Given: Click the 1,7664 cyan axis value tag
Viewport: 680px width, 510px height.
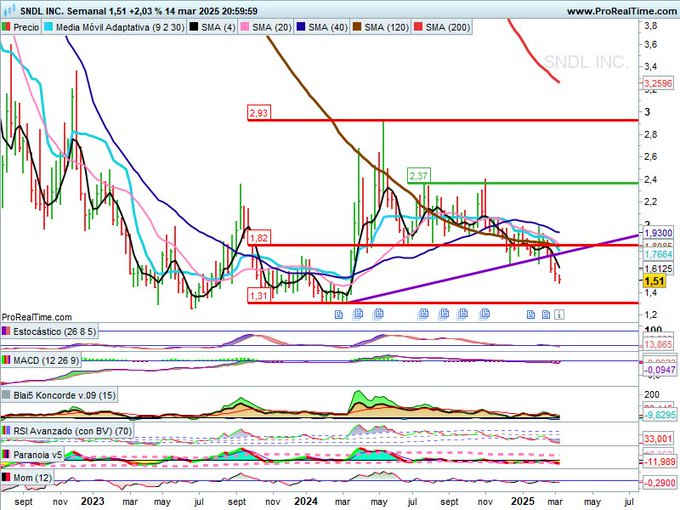Looking at the screenshot, I should 658,254.
